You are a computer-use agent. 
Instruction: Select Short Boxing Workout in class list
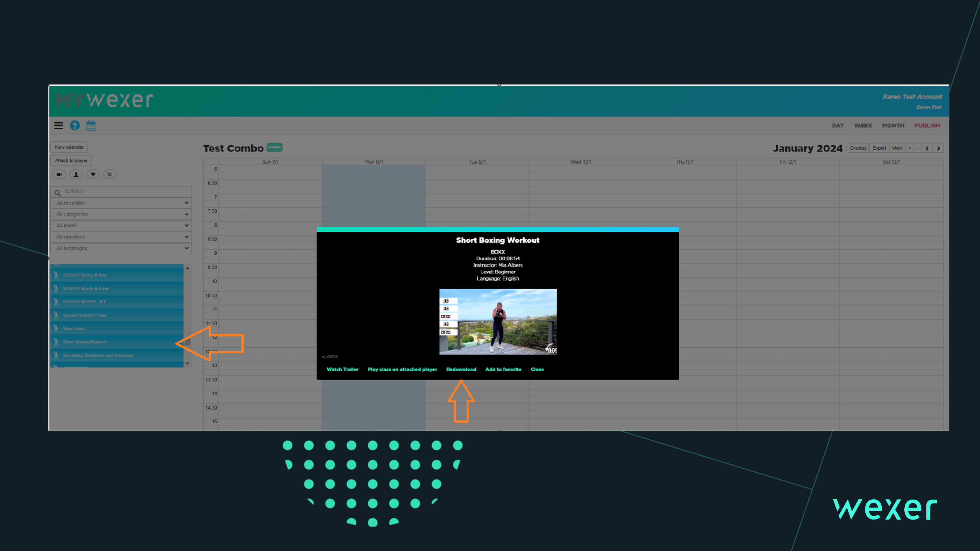(x=117, y=342)
